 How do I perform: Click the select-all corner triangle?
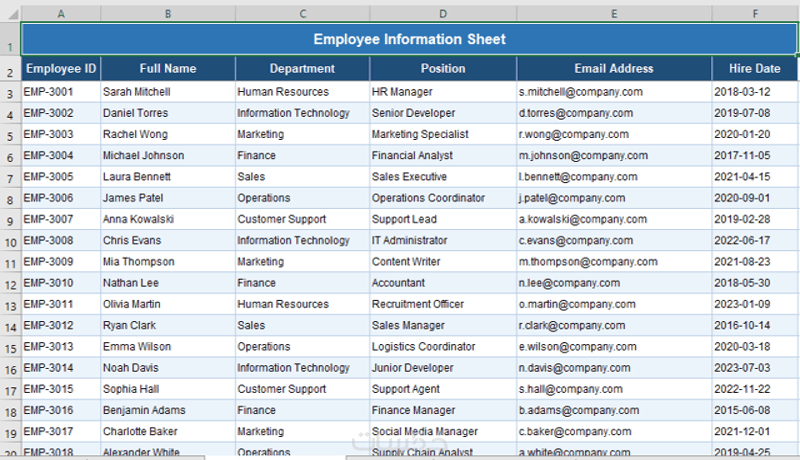[13, 14]
